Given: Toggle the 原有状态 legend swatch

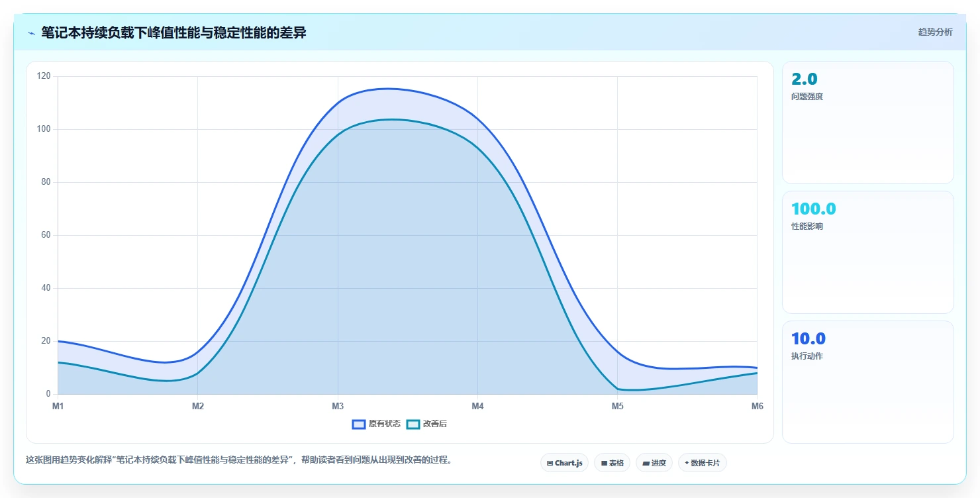Looking at the screenshot, I should [x=359, y=424].
